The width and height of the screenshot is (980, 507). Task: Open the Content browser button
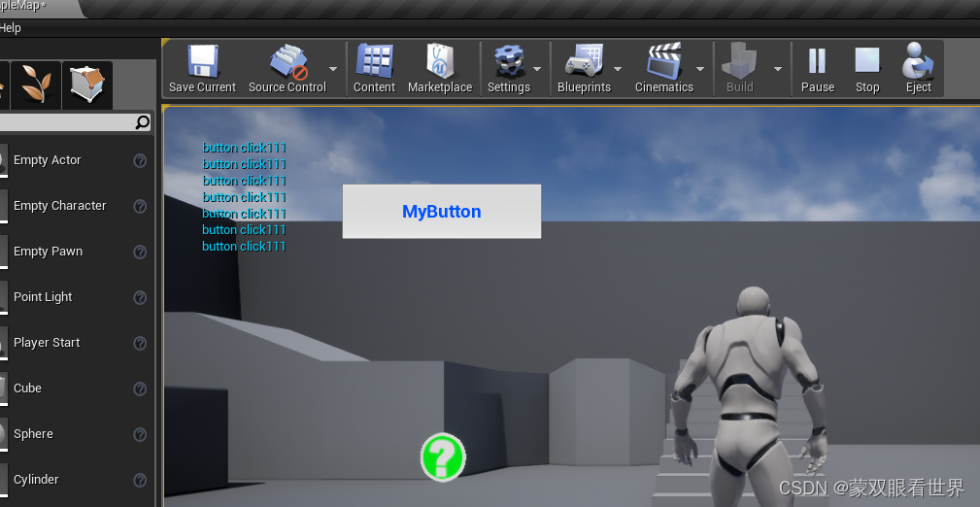[374, 69]
